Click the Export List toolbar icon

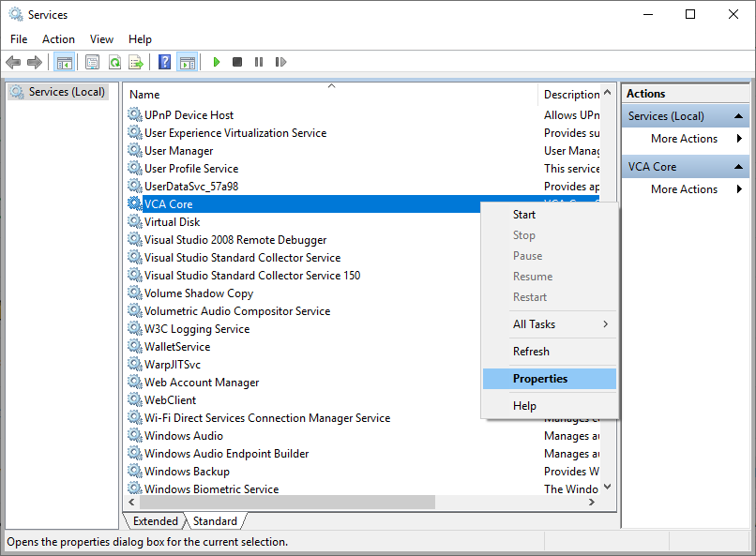136,62
